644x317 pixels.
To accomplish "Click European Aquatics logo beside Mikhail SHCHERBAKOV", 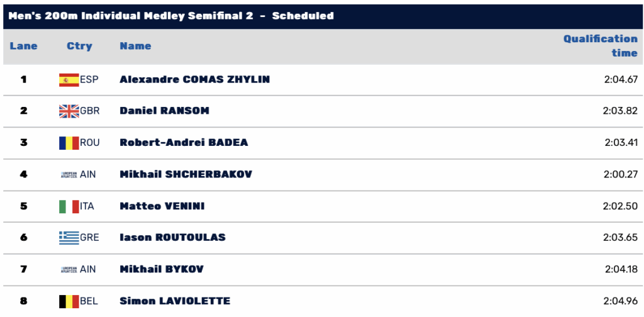I will click(x=69, y=174).
